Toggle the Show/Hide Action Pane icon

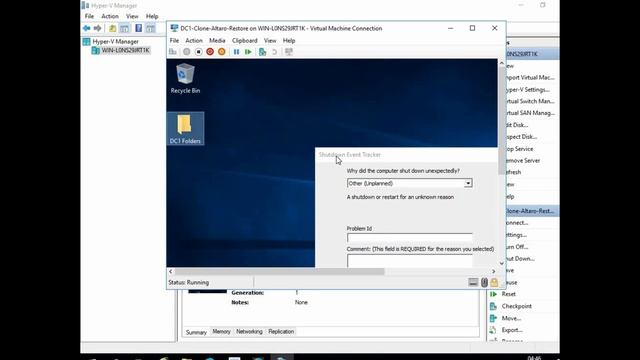coord(151,28)
